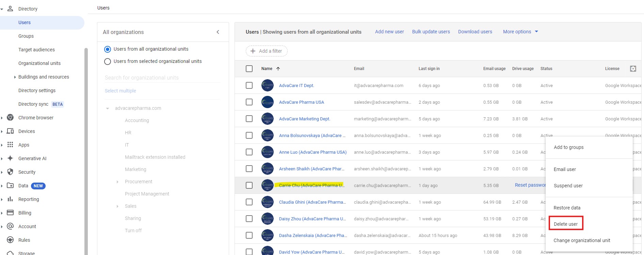644x255 pixels.
Task: Expand the Security section arrow
Action: click(2, 172)
